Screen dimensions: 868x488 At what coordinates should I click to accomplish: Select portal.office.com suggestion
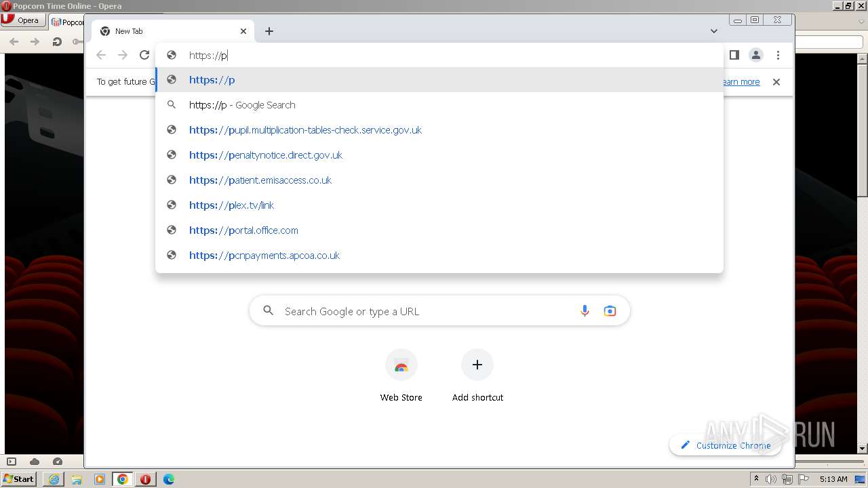[439, 230]
